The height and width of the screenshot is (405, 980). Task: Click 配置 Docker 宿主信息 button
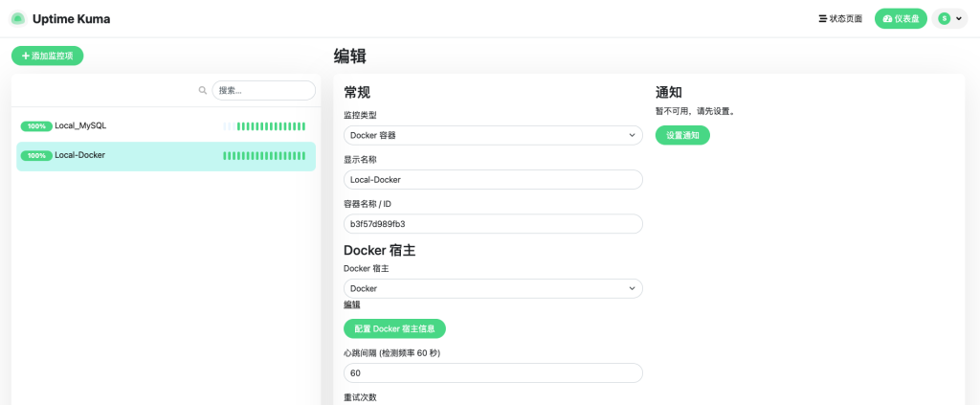coord(394,328)
